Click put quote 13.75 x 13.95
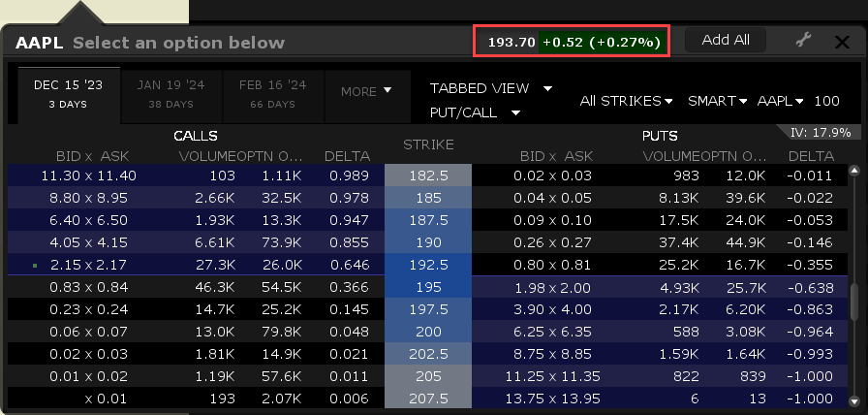This screenshot has width=868, height=415. click(552, 399)
